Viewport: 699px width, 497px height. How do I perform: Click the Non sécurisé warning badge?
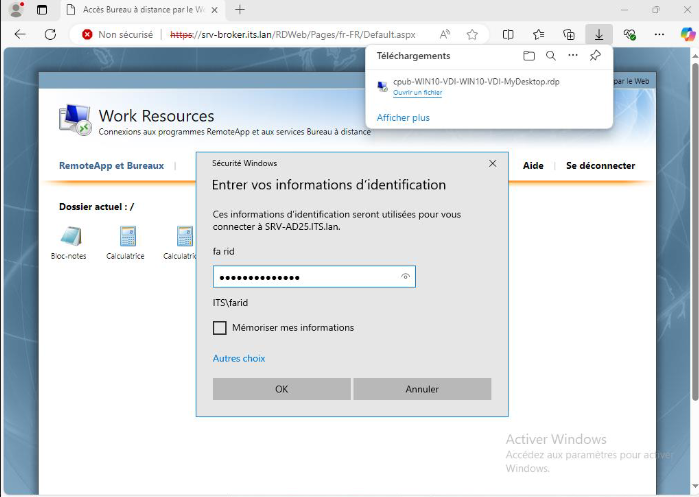tap(118, 34)
